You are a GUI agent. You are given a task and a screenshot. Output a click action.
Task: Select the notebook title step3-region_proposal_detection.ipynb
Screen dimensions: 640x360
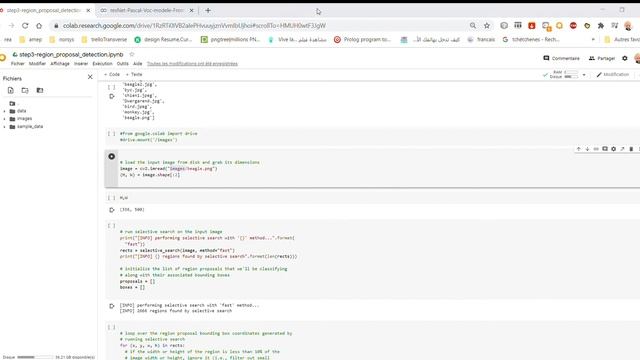pos(71,54)
